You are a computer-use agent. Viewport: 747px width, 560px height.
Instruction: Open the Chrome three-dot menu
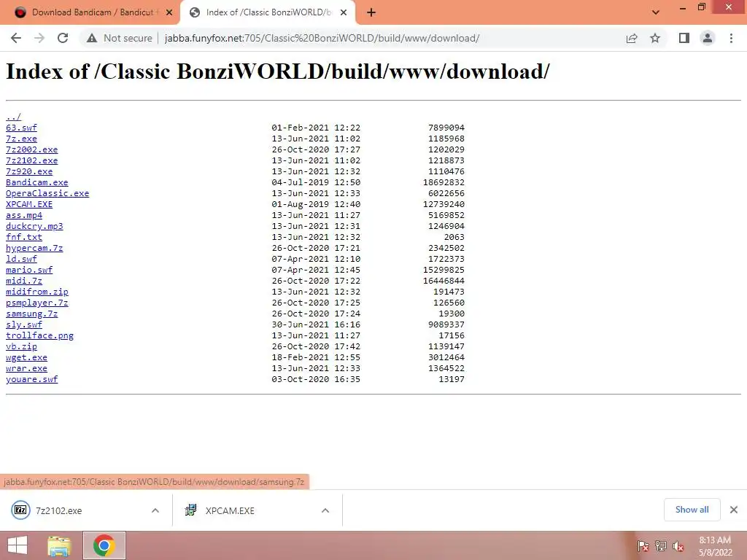click(x=731, y=38)
